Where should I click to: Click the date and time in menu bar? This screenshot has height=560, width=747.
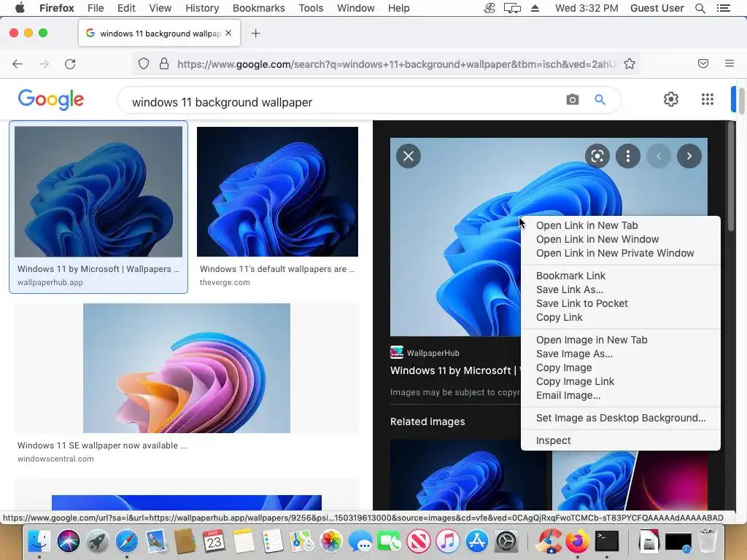pyautogui.click(x=587, y=8)
